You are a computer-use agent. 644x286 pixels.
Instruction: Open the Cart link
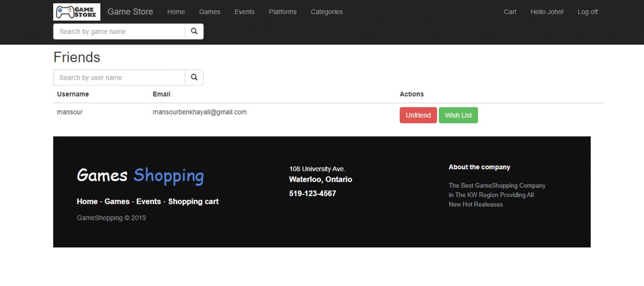(510, 12)
